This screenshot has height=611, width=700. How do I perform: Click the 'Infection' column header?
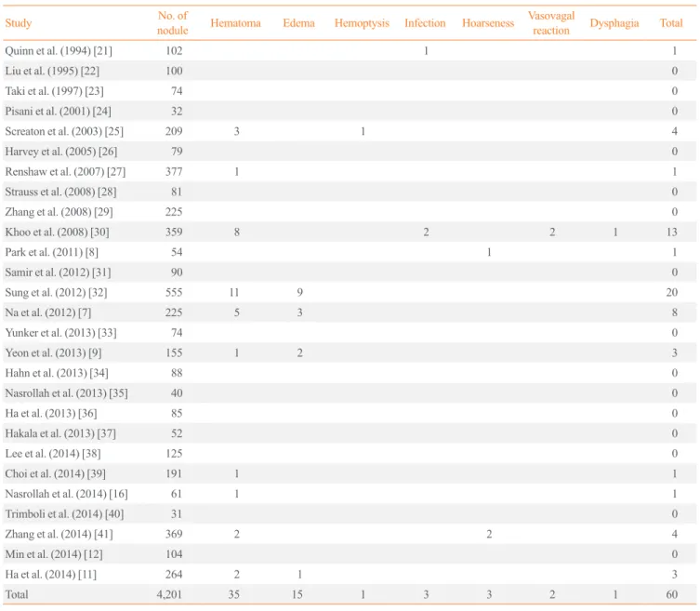(x=425, y=23)
